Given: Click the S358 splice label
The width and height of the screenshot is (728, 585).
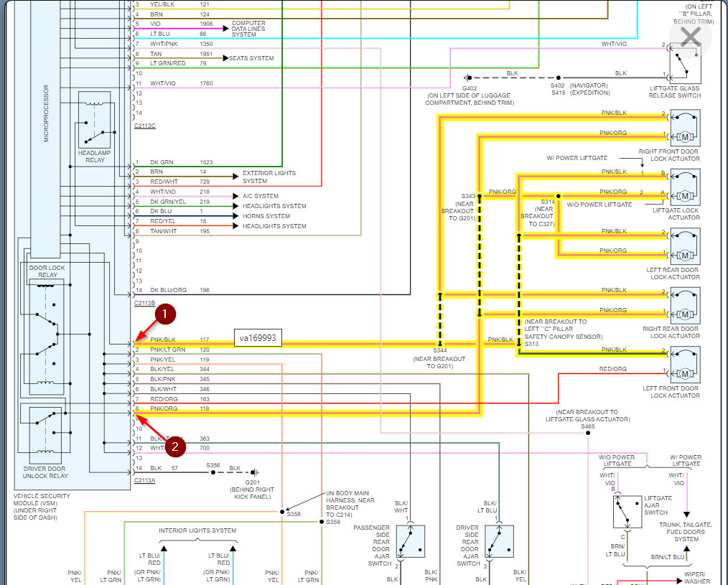Looking at the screenshot, I should tap(294, 514).
